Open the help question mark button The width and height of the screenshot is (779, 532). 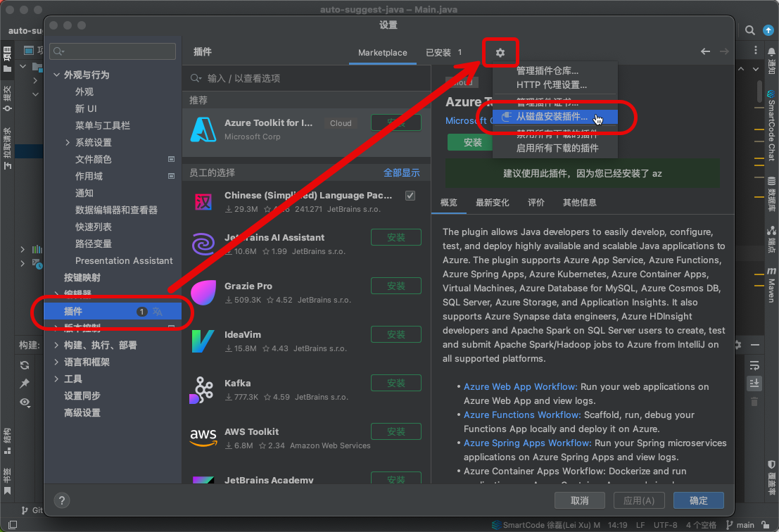[62, 500]
